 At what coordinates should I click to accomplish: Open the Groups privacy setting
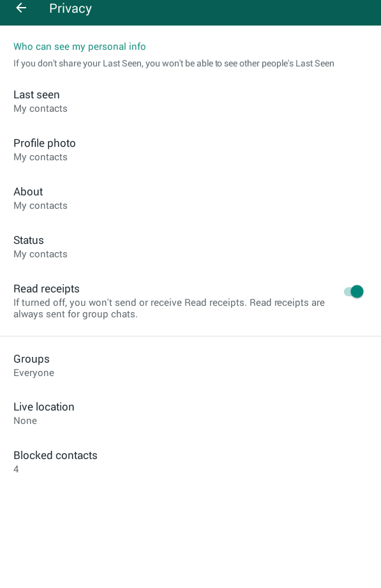(190, 366)
